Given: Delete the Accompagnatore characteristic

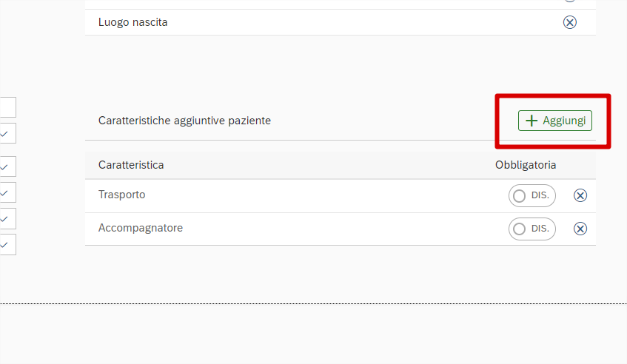Looking at the screenshot, I should [580, 229].
